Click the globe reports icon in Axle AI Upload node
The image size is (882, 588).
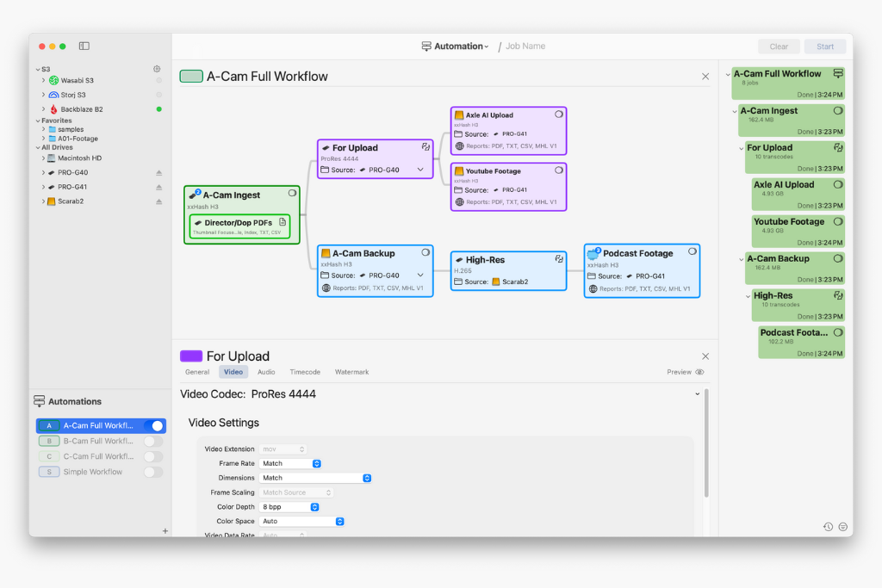click(460, 146)
